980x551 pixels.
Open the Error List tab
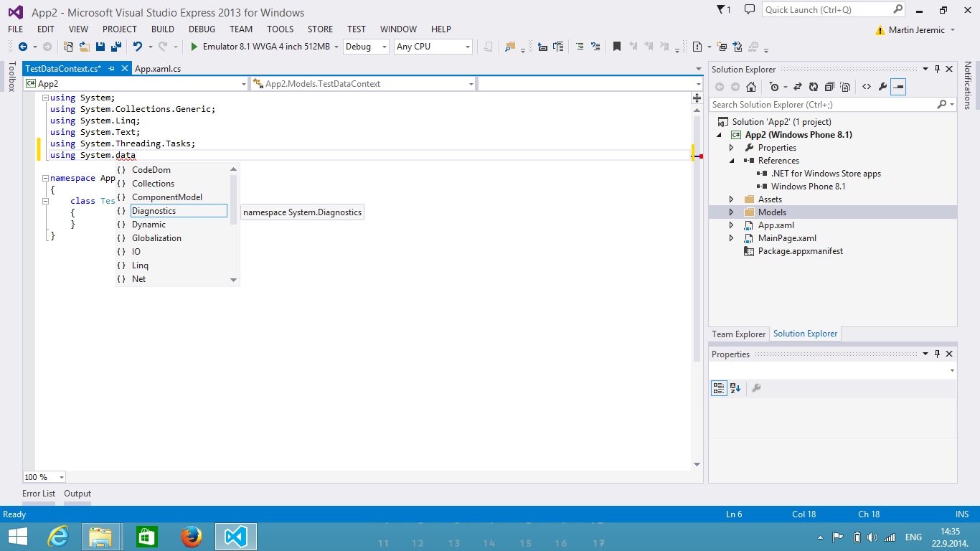pyautogui.click(x=39, y=494)
